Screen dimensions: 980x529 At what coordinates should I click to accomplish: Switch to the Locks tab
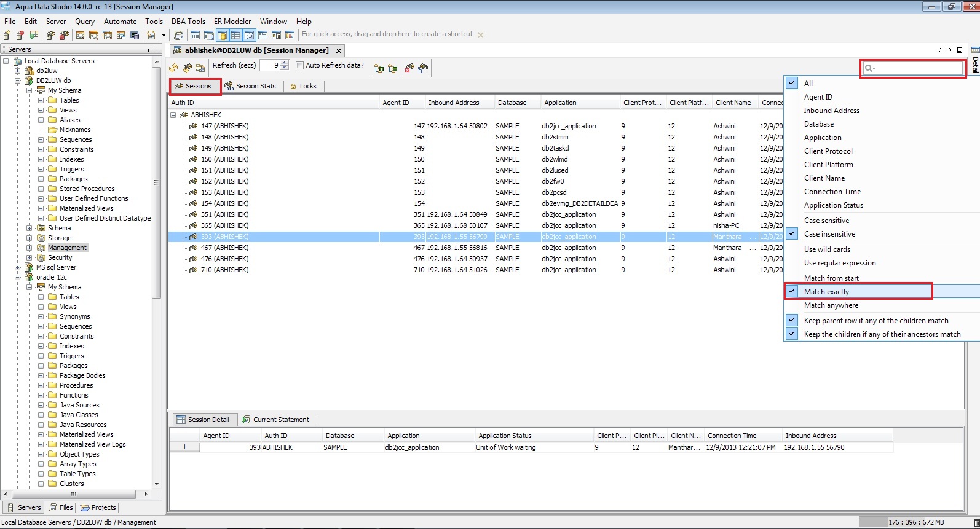[303, 86]
